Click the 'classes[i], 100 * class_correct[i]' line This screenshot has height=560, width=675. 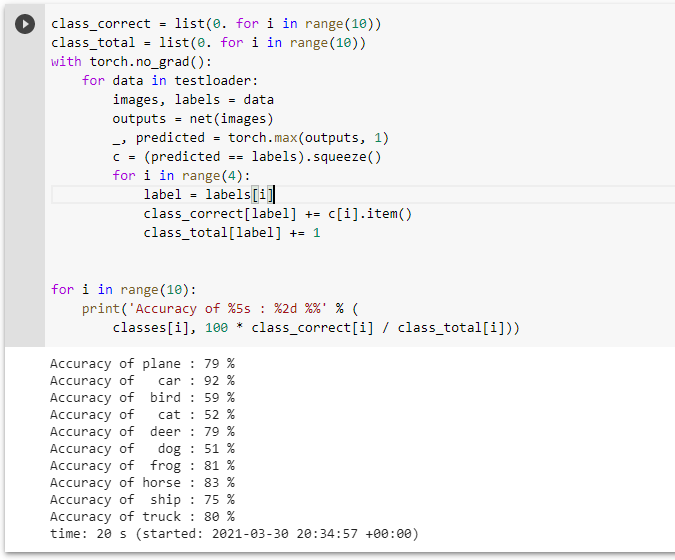pos(316,328)
